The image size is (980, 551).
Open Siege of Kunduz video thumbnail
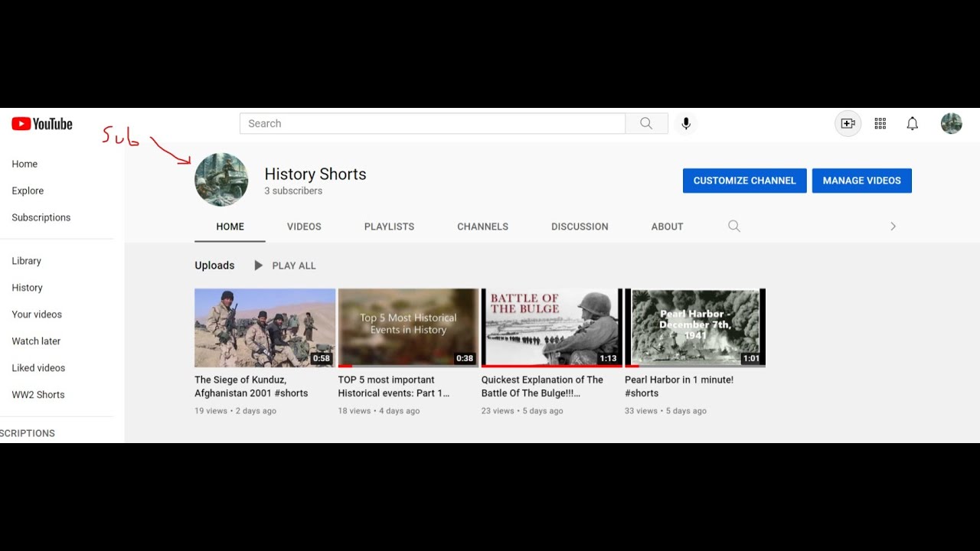tap(265, 328)
